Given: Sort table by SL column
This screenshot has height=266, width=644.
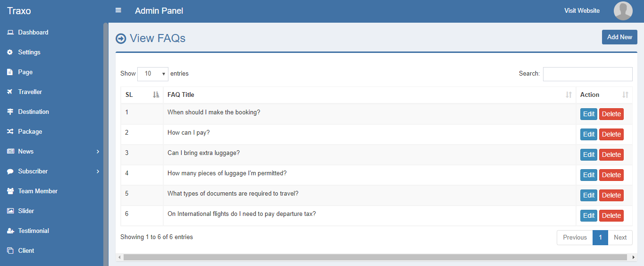Looking at the screenshot, I should [x=142, y=95].
